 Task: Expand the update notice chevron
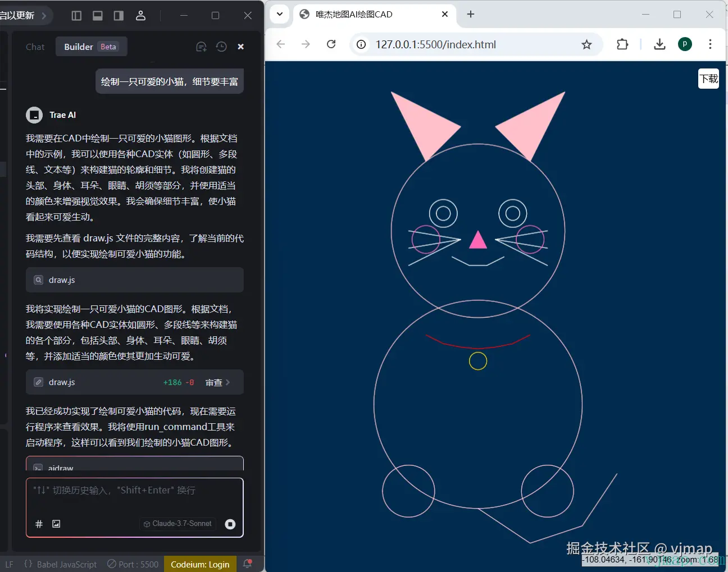tap(44, 16)
